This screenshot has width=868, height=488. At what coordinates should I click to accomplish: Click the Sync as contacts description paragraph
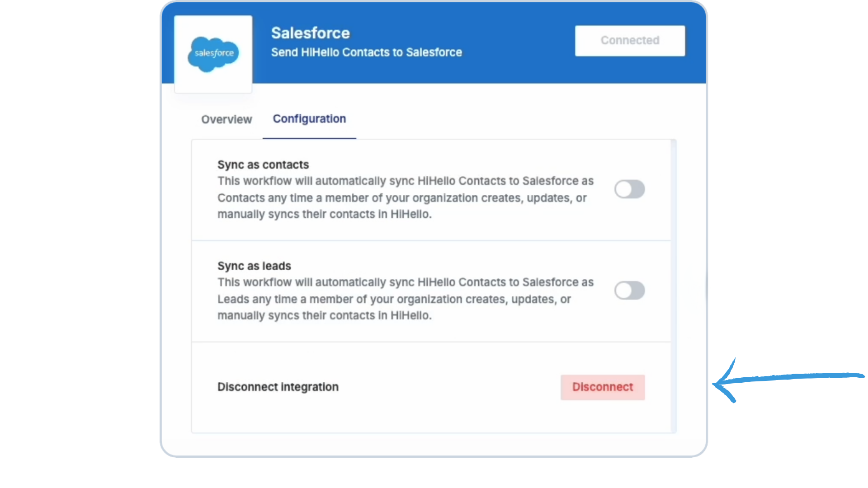(406, 197)
